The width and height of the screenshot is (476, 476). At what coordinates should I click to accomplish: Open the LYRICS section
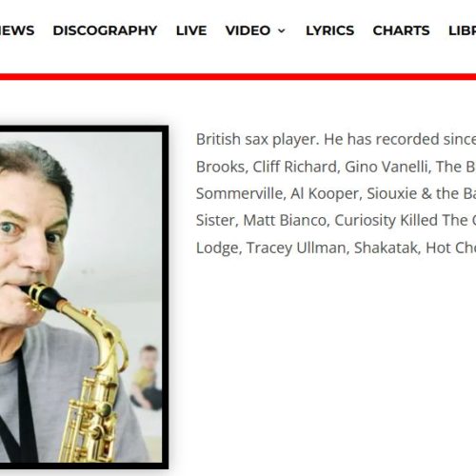click(330, 30)
